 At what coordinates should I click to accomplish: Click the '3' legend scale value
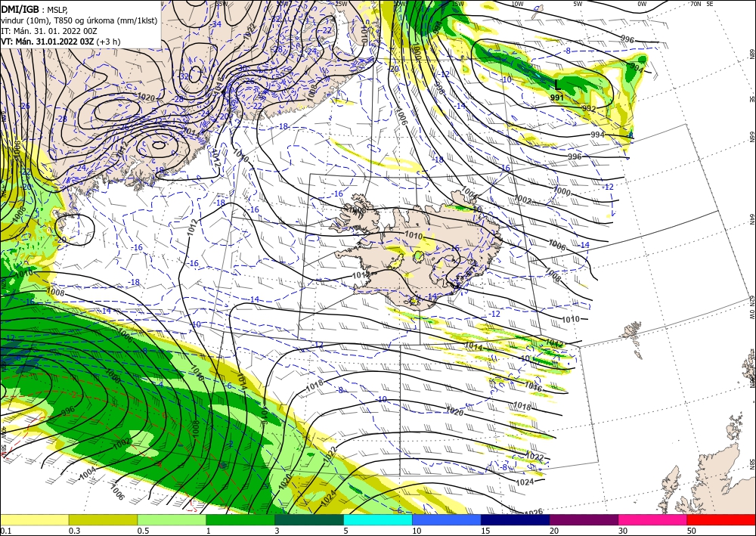pyautogui.click(x=277, y=531)
